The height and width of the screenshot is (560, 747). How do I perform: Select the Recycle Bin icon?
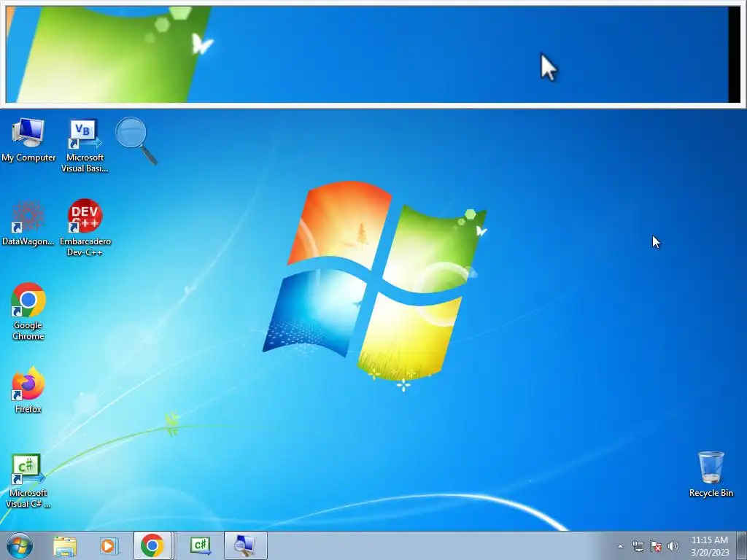click(711, 474)
